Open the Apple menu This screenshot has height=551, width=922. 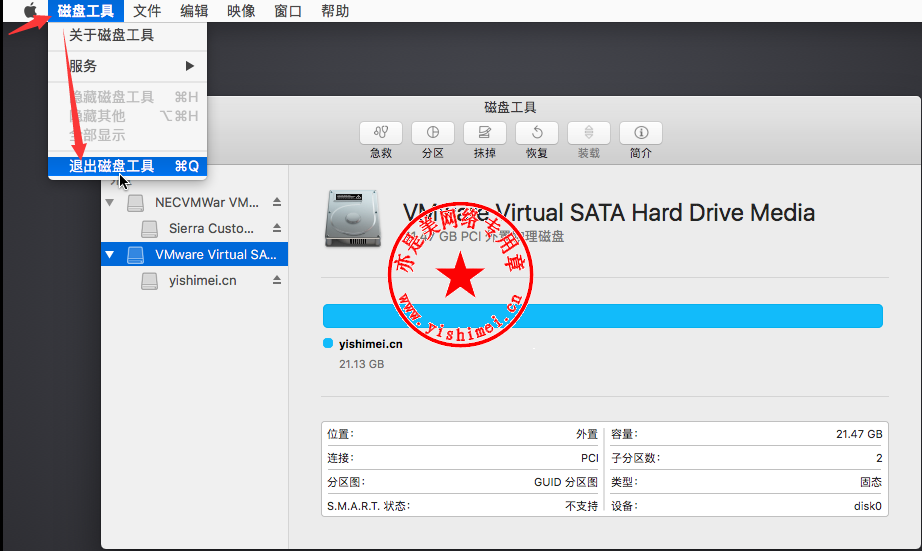point(31,11)
